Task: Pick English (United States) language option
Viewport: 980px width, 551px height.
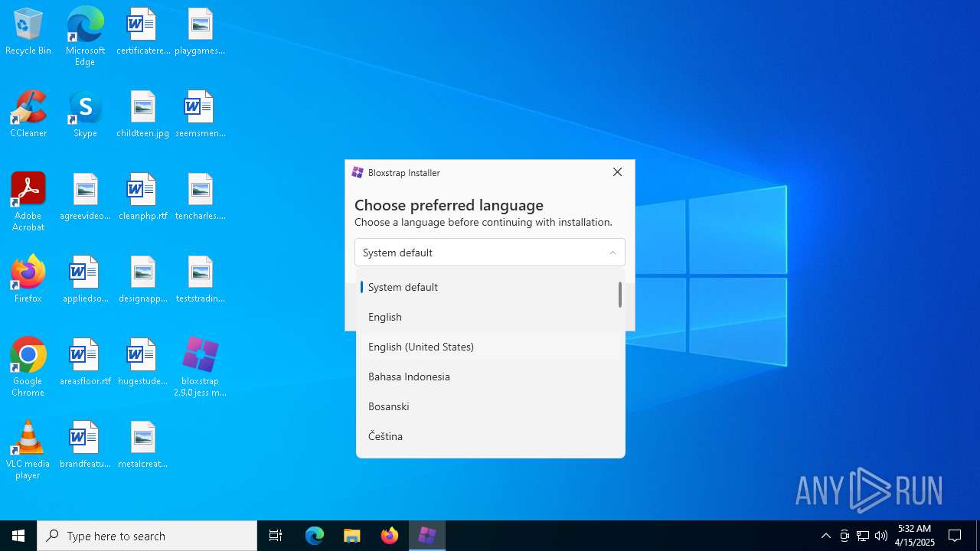Action: tap(490, 347)
